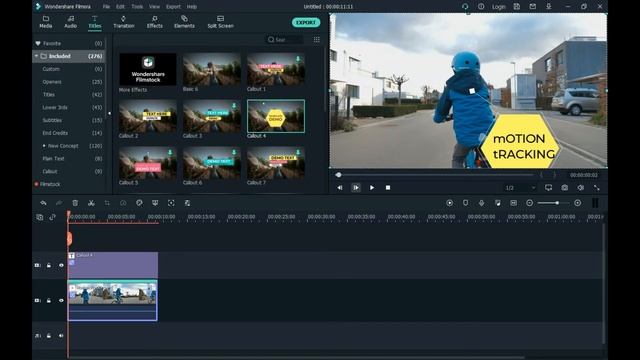Toggle eye visibility on Callout 4 title track

click(61, 265)
